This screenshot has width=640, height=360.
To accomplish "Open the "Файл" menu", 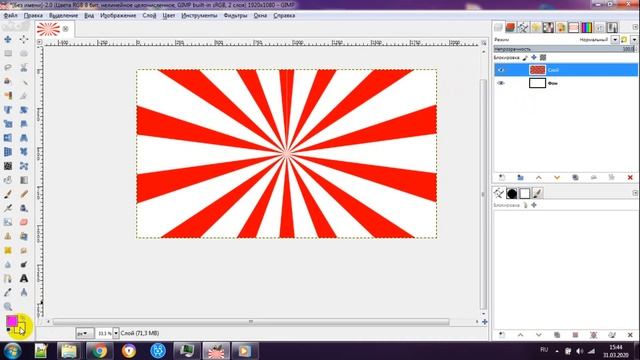I will (11, 16).
